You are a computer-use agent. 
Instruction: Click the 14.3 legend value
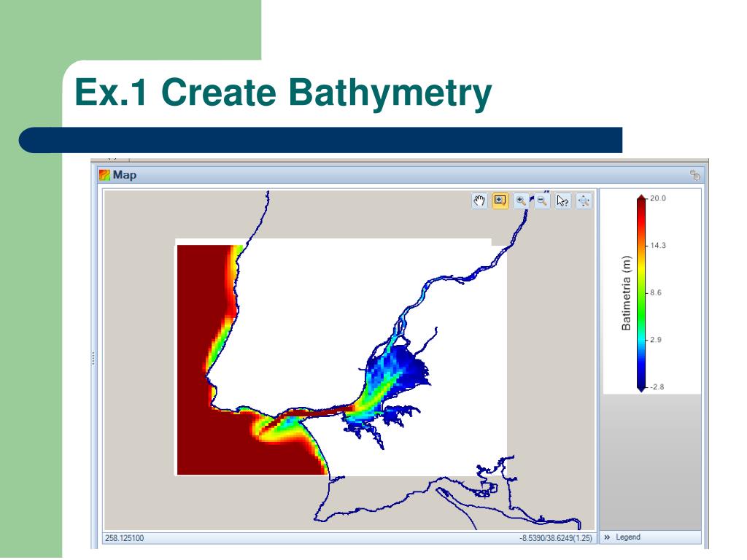pos(658,245)
